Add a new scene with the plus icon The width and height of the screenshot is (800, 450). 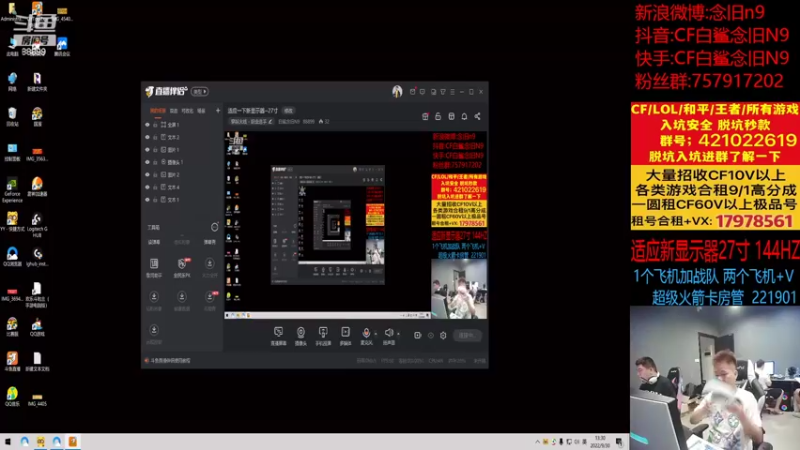click(218, 111)
